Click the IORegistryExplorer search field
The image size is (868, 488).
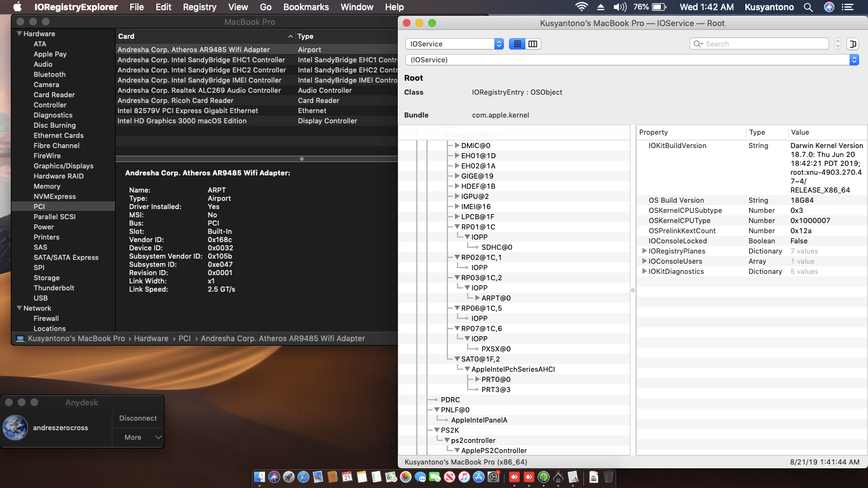[759, 44]
